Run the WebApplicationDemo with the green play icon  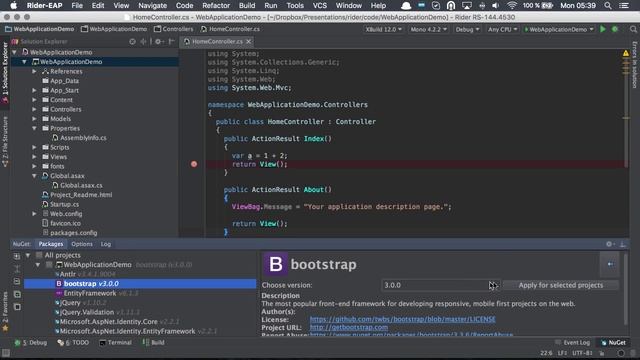point(602,29)
